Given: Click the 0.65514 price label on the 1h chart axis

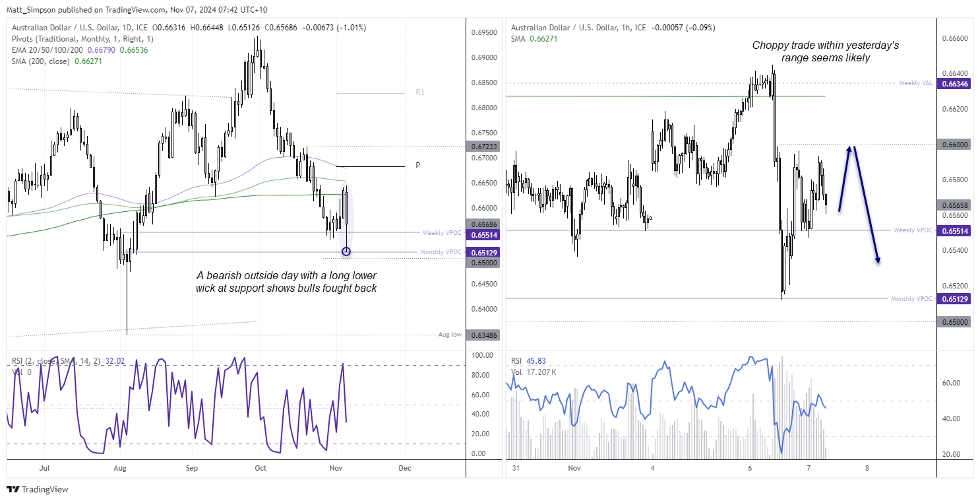Looking at the screenshot, I should click(954, 231).
